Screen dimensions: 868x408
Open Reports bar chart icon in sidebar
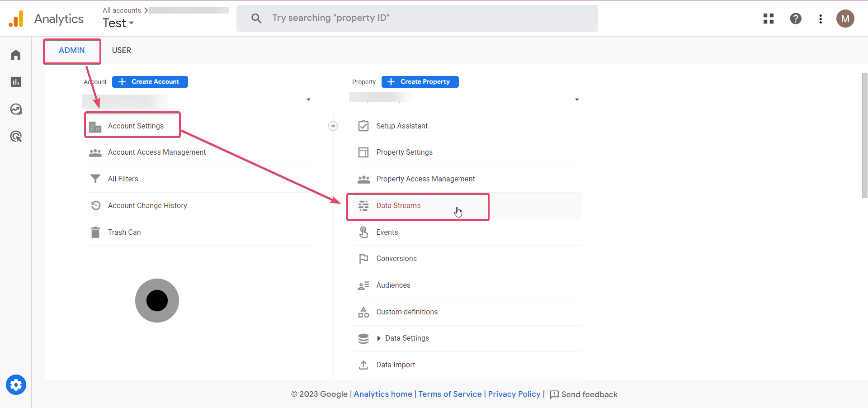click(16, 82)
